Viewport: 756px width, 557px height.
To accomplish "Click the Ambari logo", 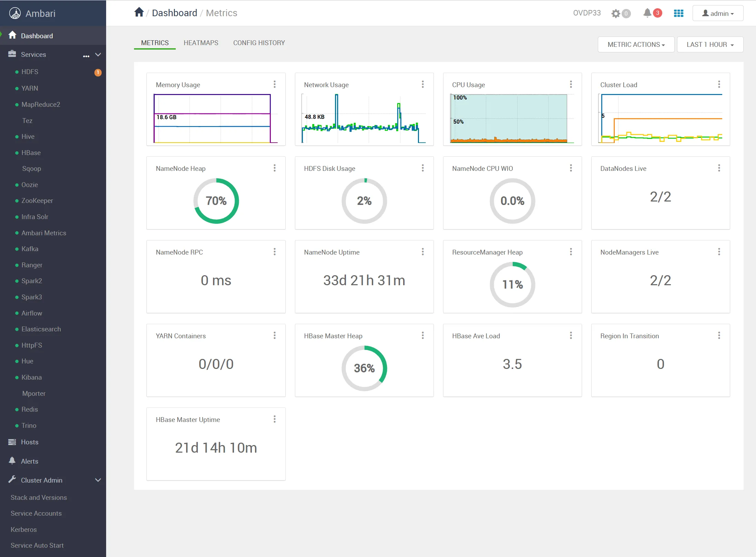I will [15, 13].
